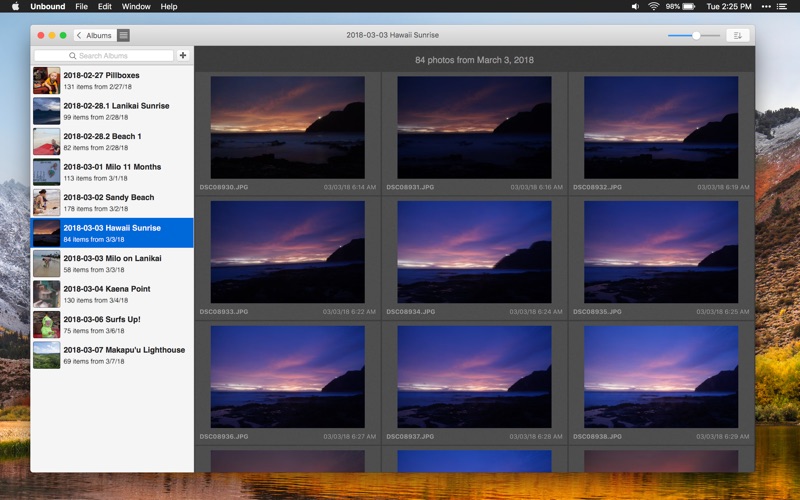Toggle the album sidebar list button
800x500 pixels.
point(123,35)
